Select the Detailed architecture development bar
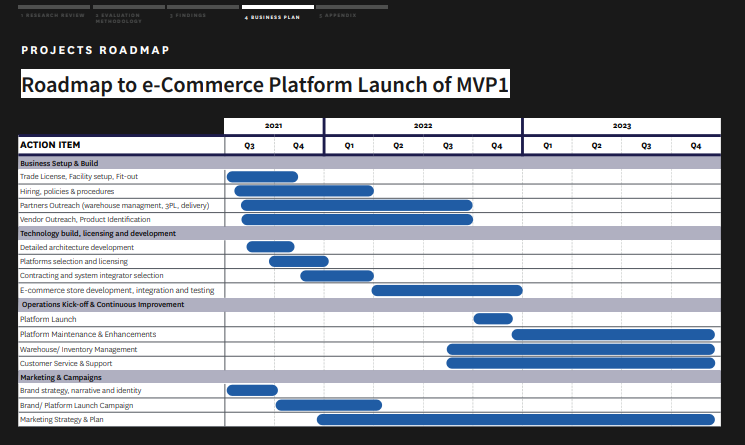Screen dimensions: 745x445 (x=270, y=247)
